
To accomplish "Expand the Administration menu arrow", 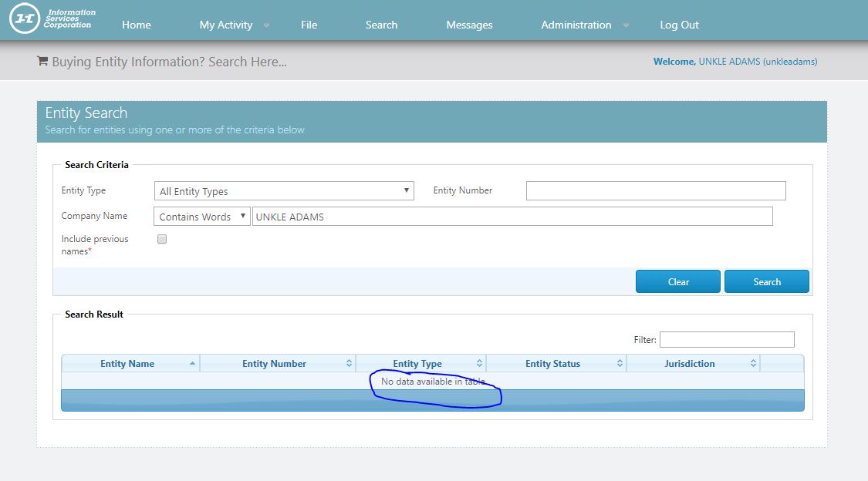I will 626,25.
